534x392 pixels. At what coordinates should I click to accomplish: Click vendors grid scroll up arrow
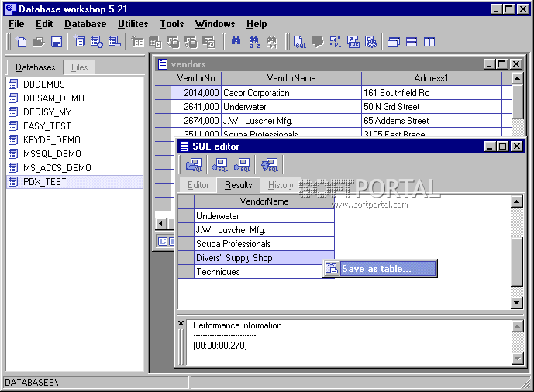(x=518, y=78)
